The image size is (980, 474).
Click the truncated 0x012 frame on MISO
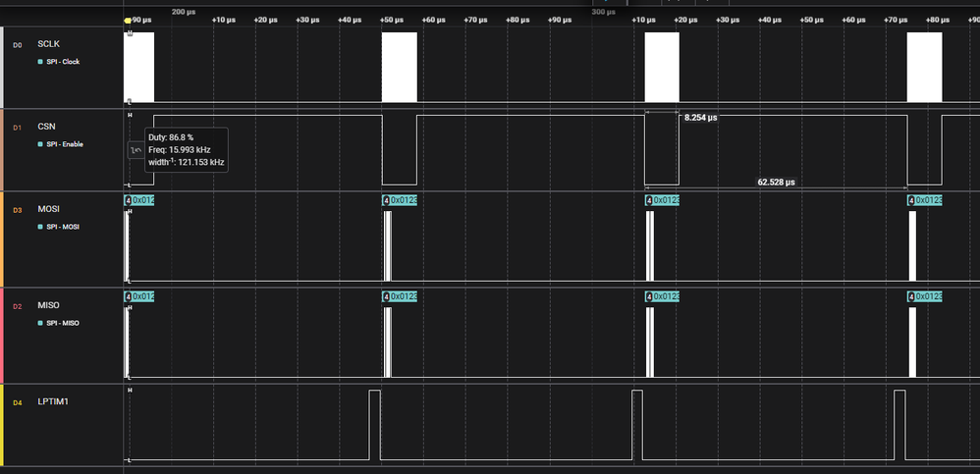[x=139, y=296]
